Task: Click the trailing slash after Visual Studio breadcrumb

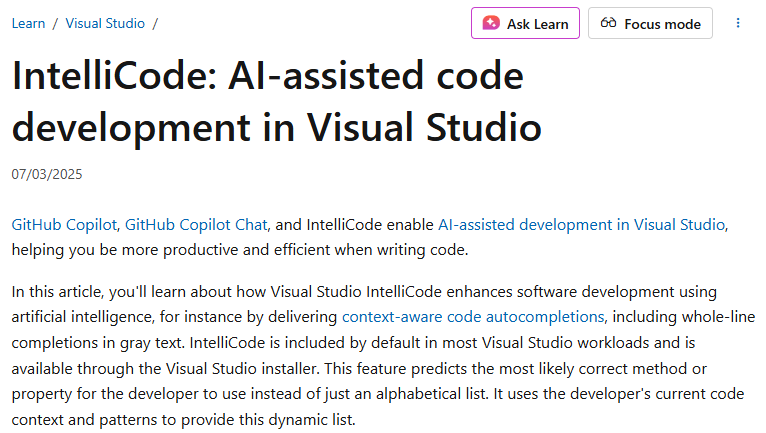Action: [155, 23]
